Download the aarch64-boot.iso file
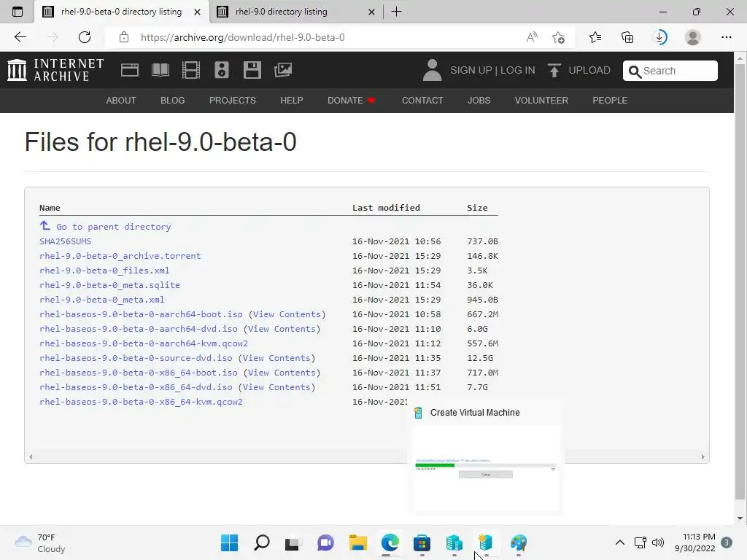Image resolution: width=747 pixels, height=560 pixels. tap(141, 314)
